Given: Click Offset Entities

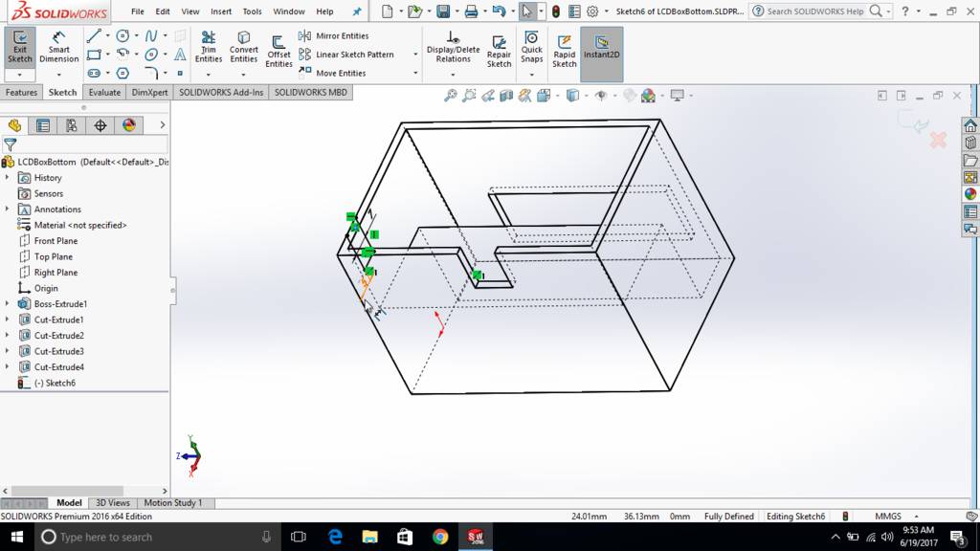Looking at the screenshot, I should click(x=278, y=52).
